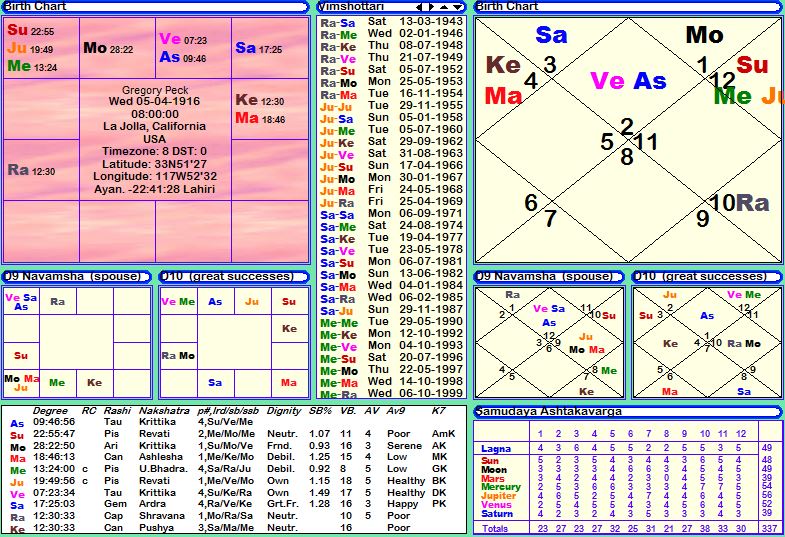This screenshot has height=537, width=785.
Task: Click 10Ra in the diamond birth chart
Action: (x=739, y=203)
